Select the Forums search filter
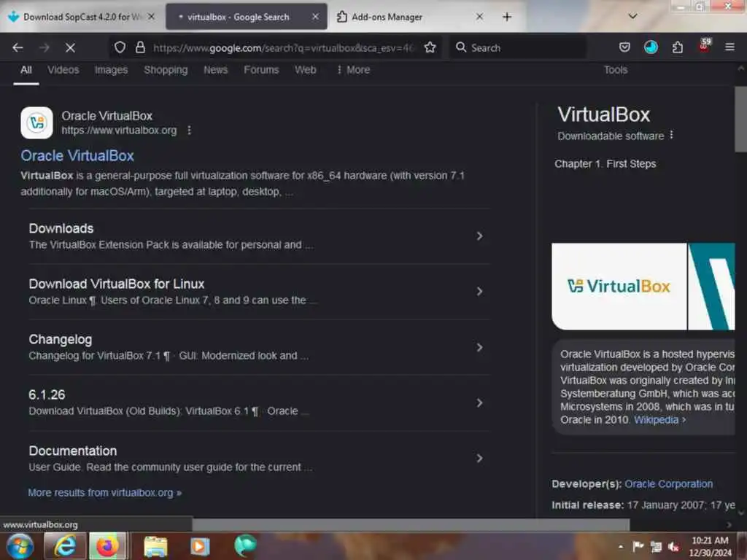Image resolution: width=747 pixels, height=560 pixels. click(x=262, y=70)
